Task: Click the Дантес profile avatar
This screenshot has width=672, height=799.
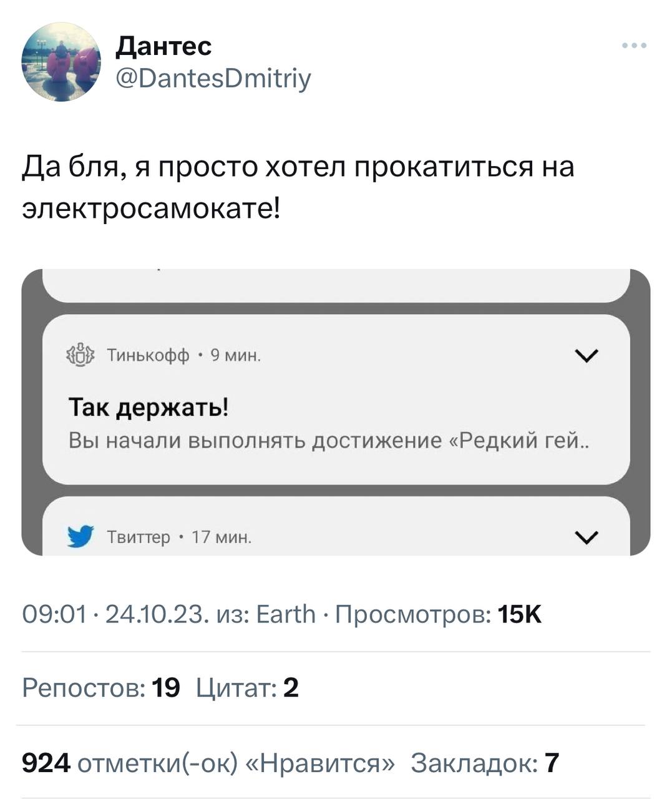Action: (61, 62)
